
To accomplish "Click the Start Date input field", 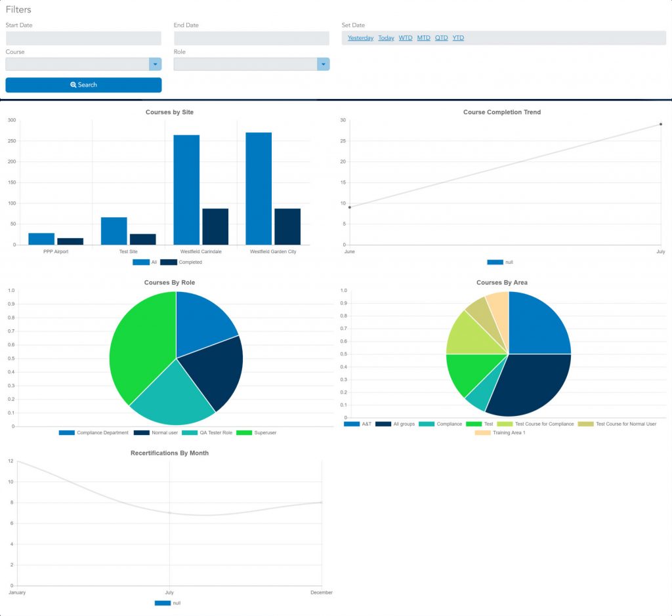I will coord(83,39).
